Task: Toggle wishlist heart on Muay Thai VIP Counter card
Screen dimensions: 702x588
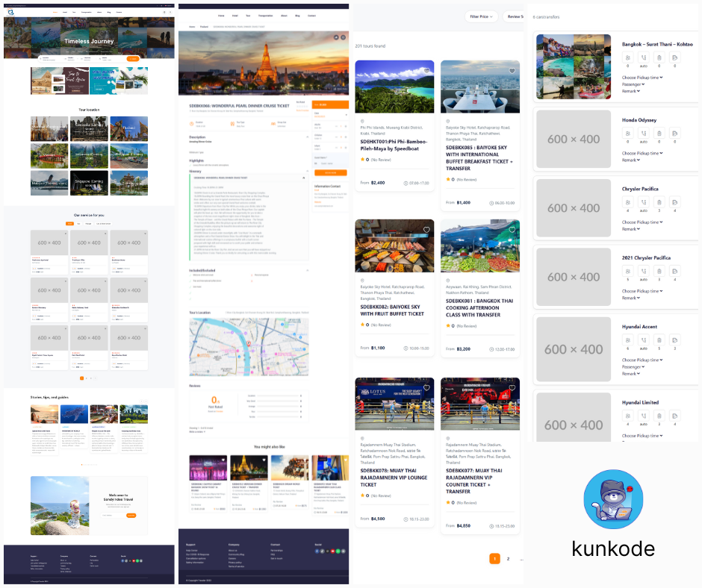Action: point(512,388)
